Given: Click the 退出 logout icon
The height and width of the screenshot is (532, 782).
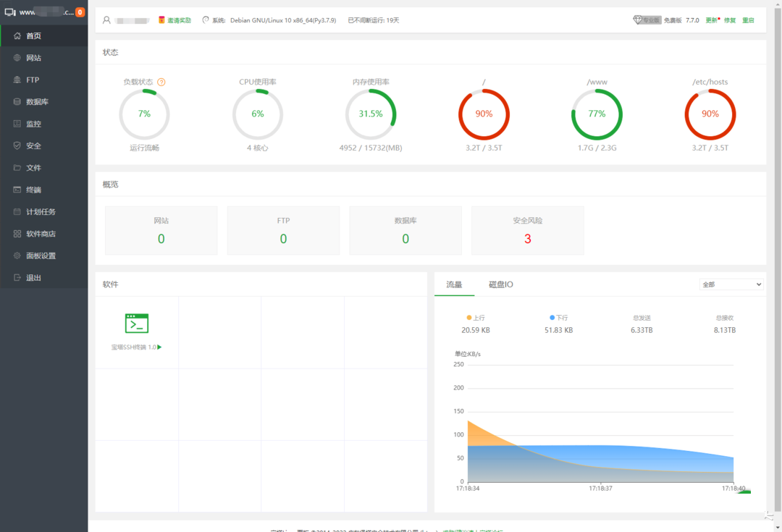Looking at the screenshot, I should [17, 278].
